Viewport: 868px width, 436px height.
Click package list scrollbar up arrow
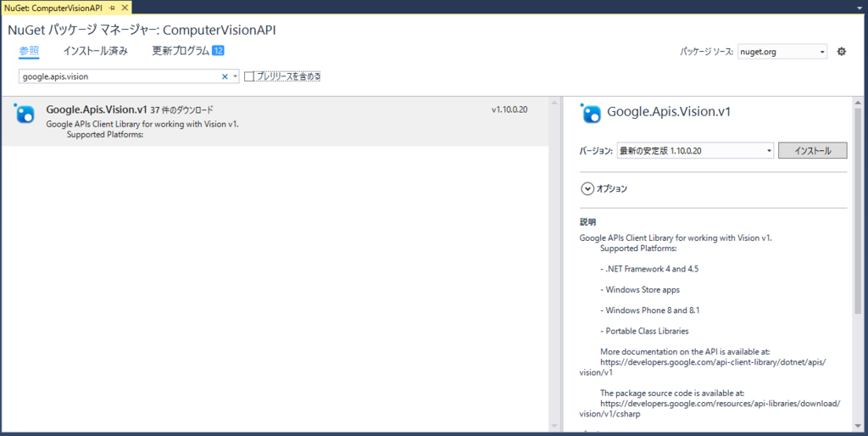click(554, 103)
